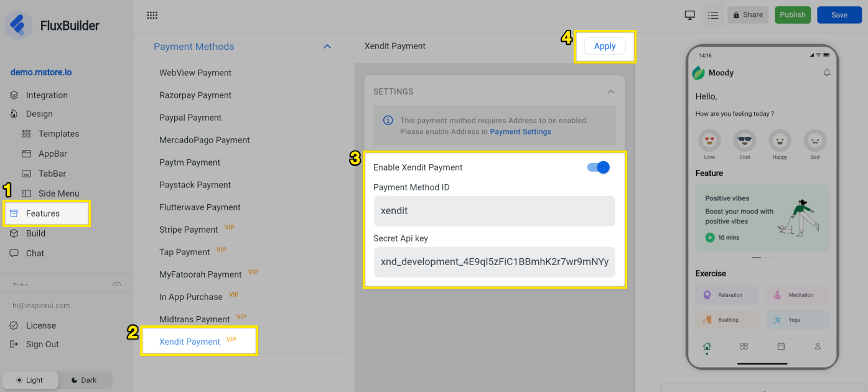Click the notification bell in phone preview

(827, 73)
